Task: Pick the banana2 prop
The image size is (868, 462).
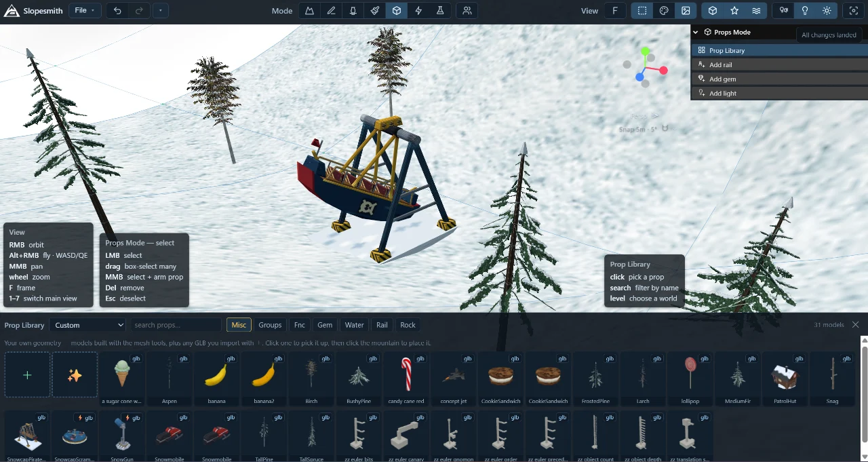Action: tap(264, 378)
